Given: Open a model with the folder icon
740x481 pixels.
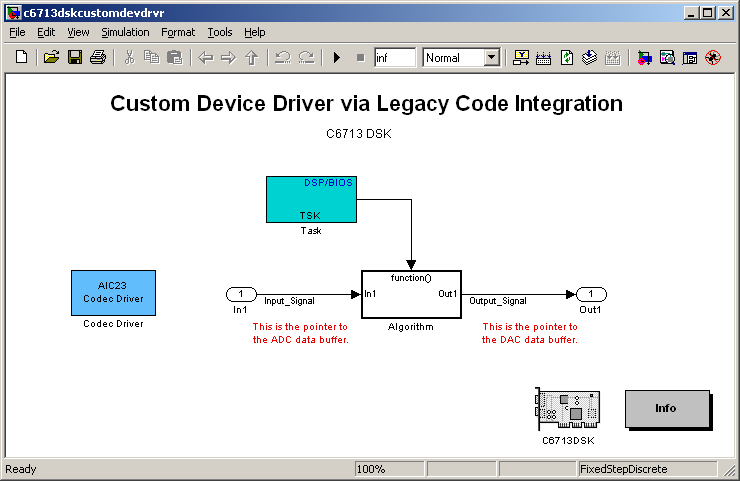Looking at the screenshot, I should 51,58.
